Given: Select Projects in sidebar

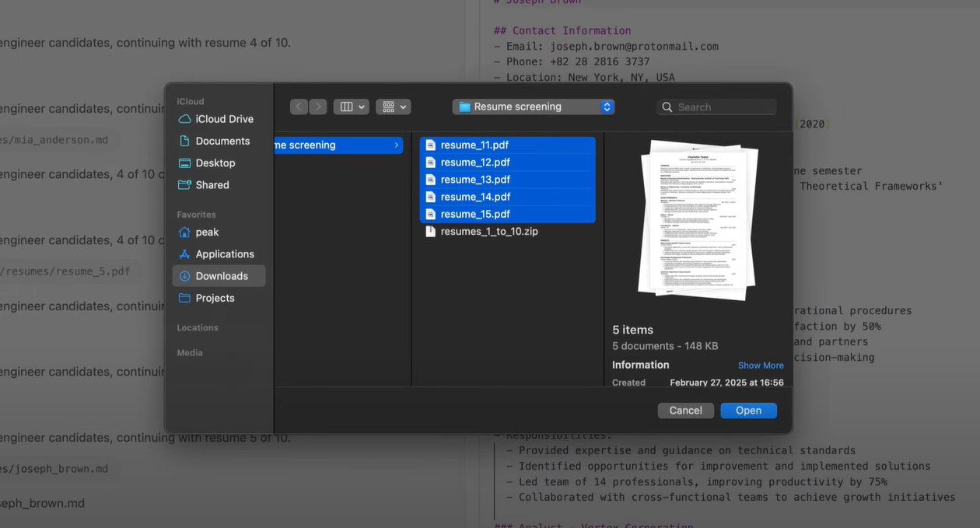Looking at the screenshot, I should pyautogui.click(x=219, y=298).
